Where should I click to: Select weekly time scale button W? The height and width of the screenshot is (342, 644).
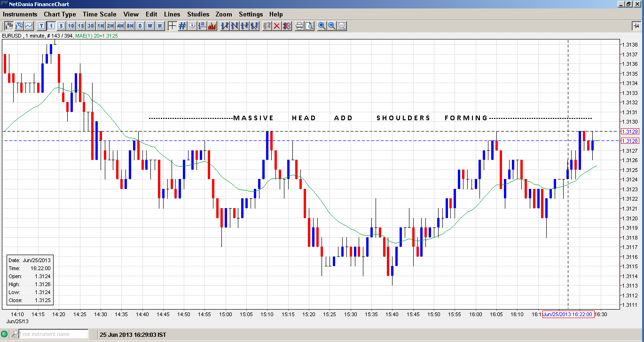150,26
